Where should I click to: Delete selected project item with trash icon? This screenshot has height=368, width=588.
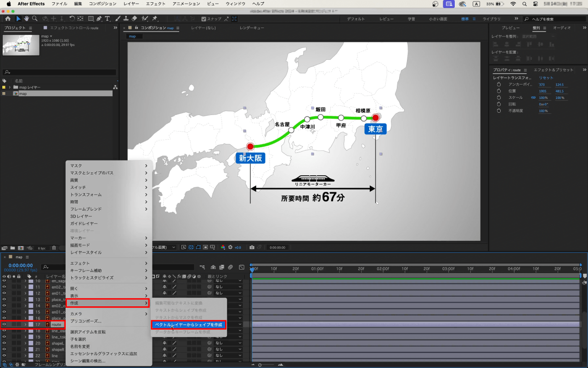tap(54, 248)
